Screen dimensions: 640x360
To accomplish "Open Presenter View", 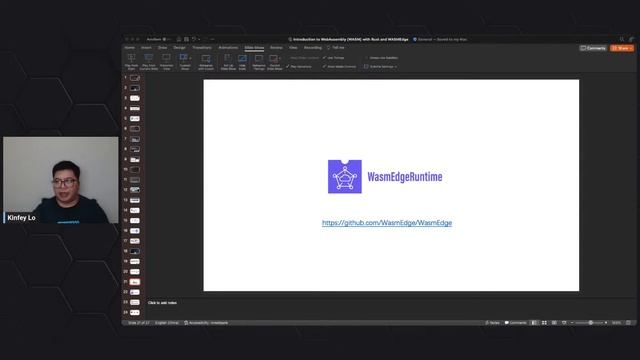I will click(x=167, y=62).
